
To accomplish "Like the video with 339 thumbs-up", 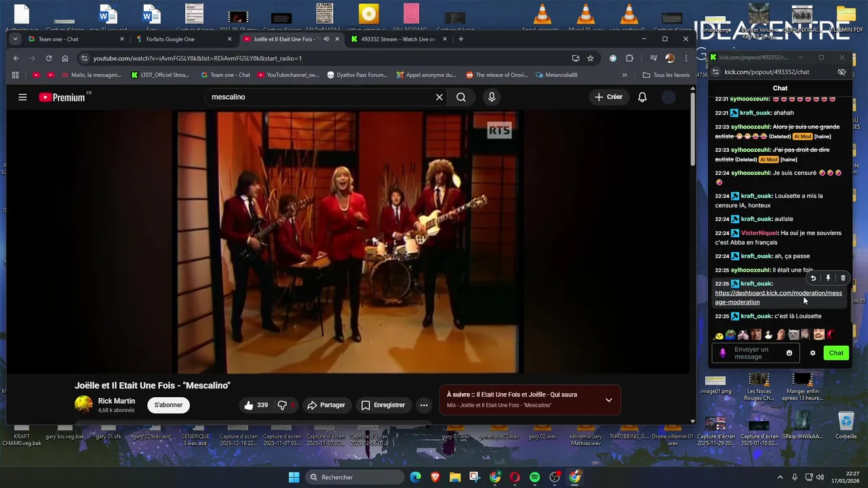I will click(256, 405).
